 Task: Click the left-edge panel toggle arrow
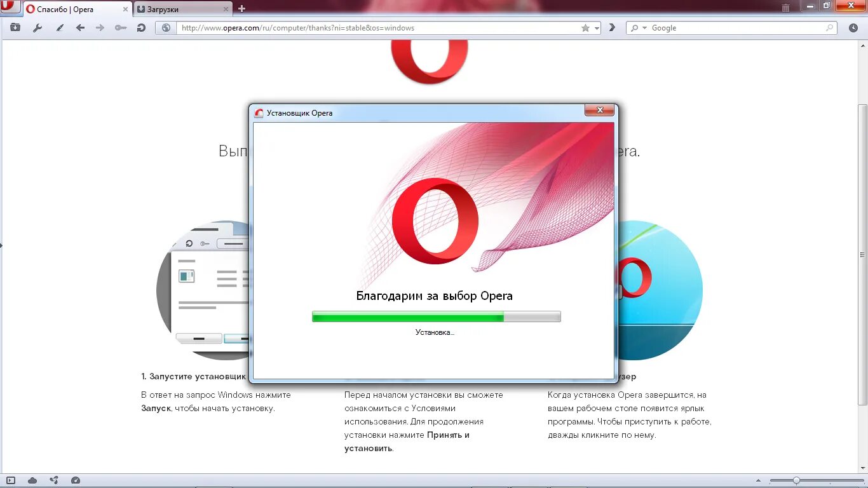2,245
